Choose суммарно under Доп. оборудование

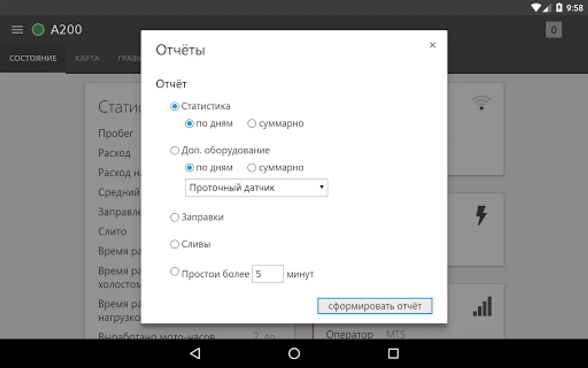point(252,168)
